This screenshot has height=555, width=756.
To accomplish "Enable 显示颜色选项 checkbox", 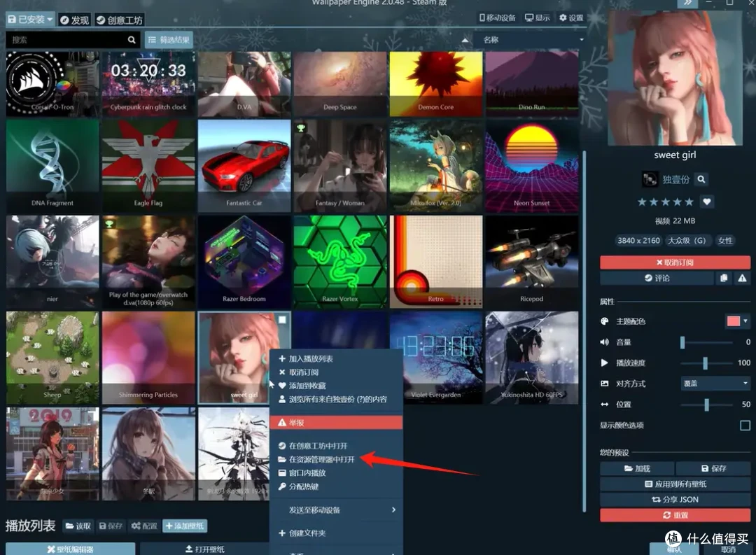I will click(745, 426).
